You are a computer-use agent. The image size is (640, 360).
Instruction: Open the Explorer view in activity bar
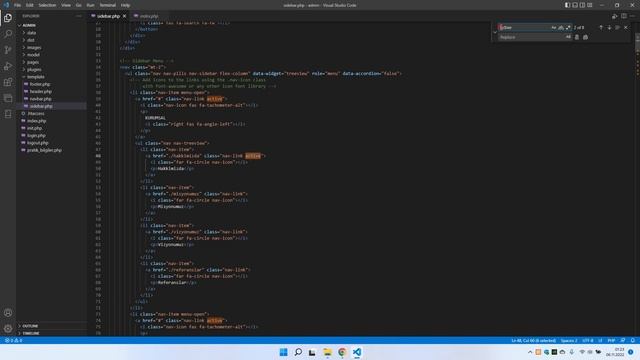8,18
